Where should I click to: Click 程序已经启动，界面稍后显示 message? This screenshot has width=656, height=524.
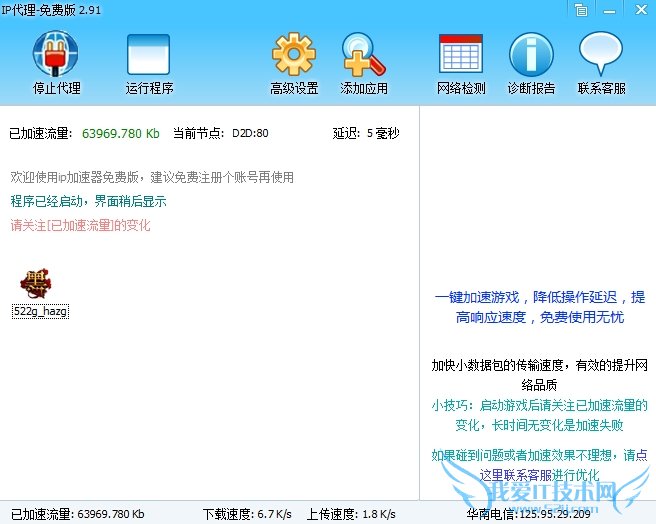point(88,201)
